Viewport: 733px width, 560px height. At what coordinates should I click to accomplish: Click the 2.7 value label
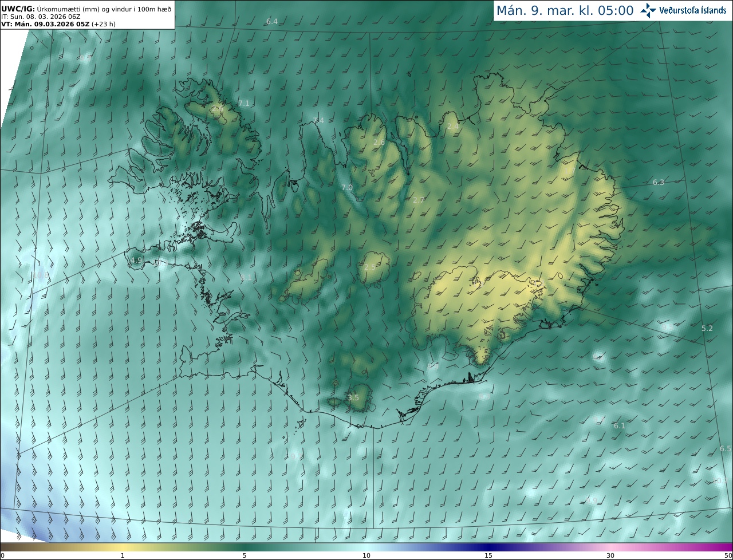click(418, 200)
